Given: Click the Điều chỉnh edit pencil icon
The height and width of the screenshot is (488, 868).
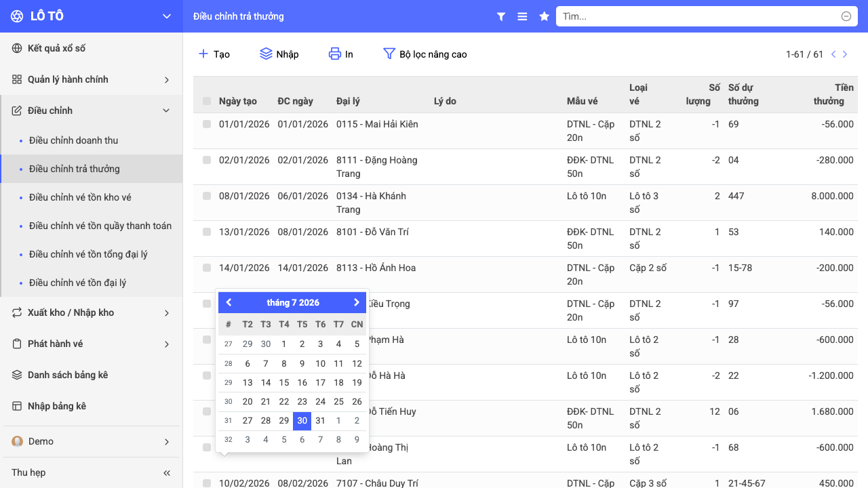Looking at the screenshot, I should point(17,110).
